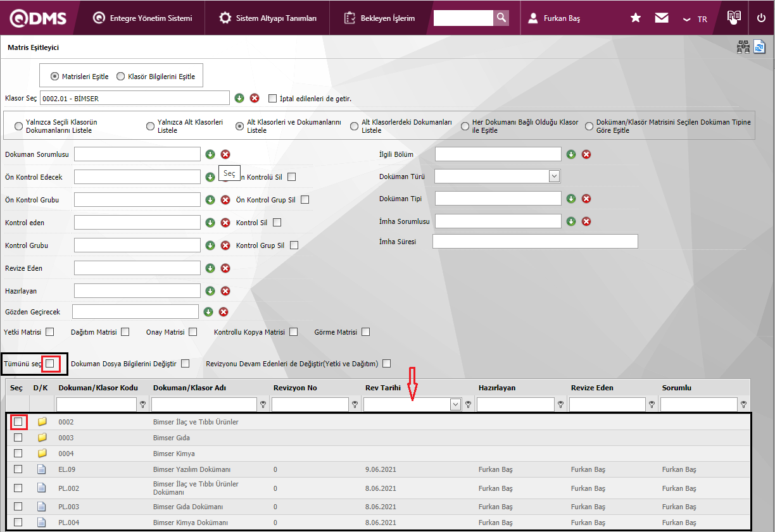This screenshot has width=775, height=532.
Task: Enable the Yetki Matrisi checkbox
Action: point(50,332)
